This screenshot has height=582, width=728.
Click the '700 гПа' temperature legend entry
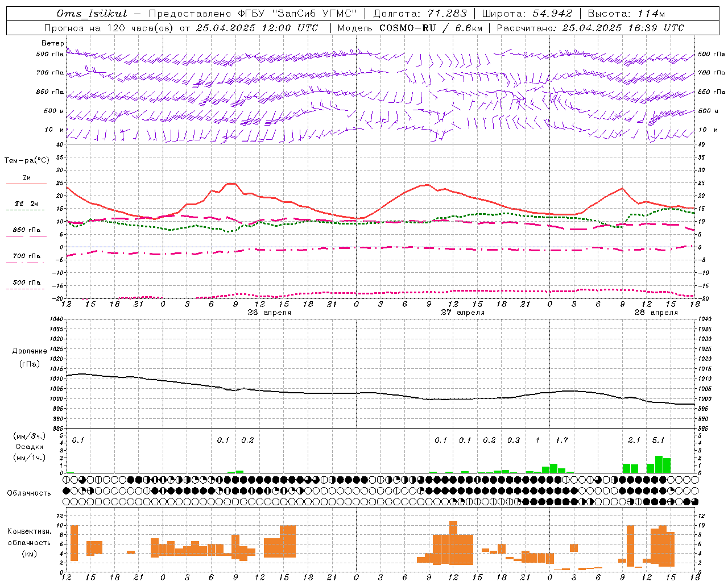point(27,256)
